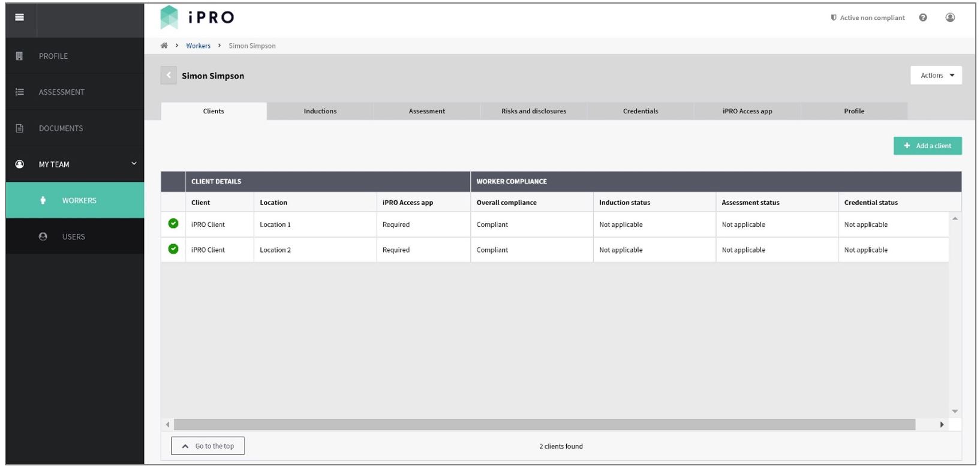Open the user account avatar icon

pos(950,17)
